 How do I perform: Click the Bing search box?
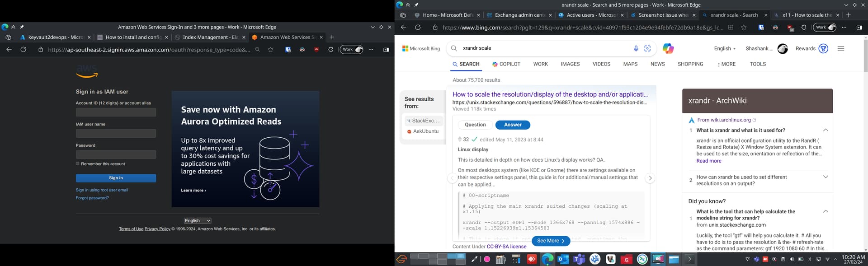542,48
